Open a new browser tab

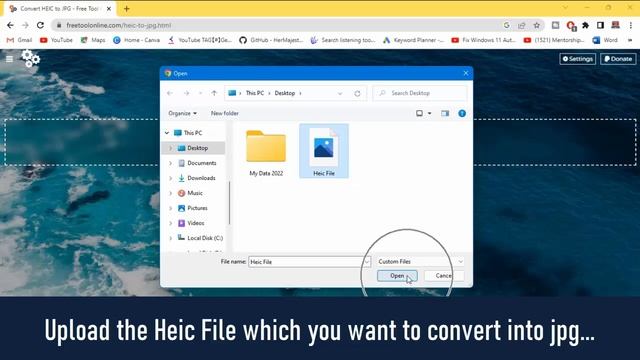tap(127, 9)
